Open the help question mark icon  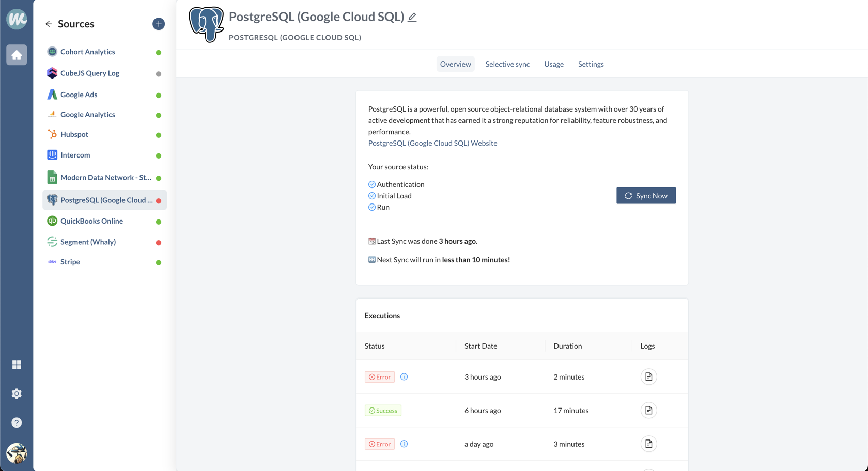(x=17, y=422)
